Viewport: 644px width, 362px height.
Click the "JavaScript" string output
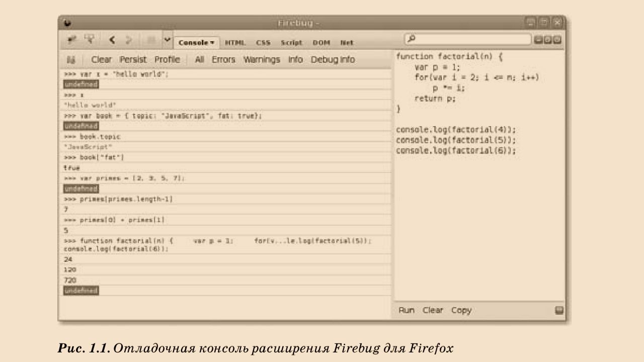(x=89, y=147)
